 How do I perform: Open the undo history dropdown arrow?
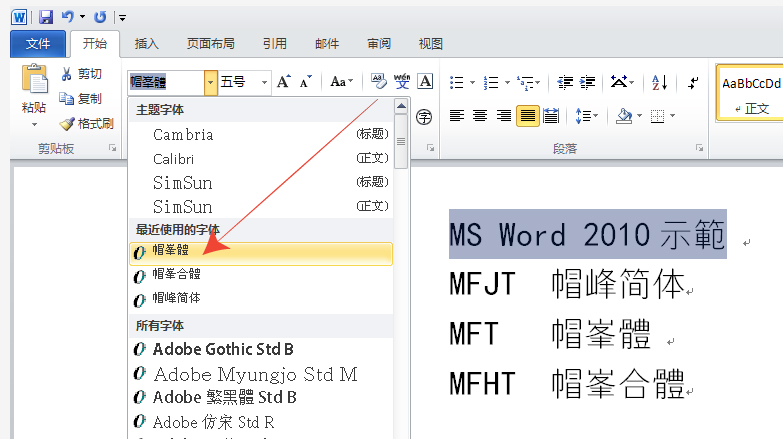[82, 17]
